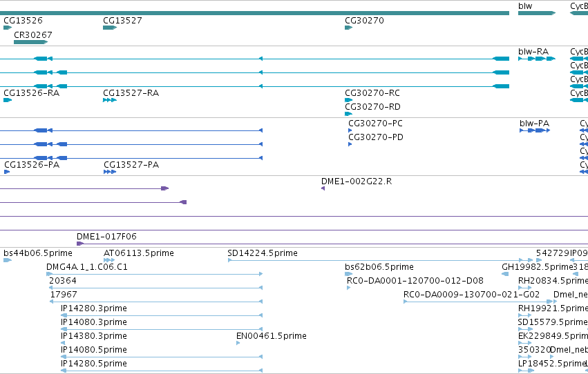Click the IP14280.3prime label
The width and height of the screenshot is (588, 374).
(x=94, y=308)
